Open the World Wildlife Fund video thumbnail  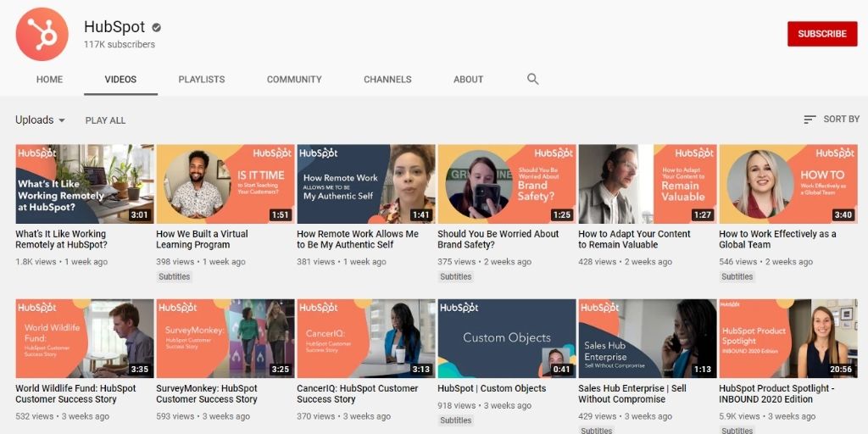click(85, 339)
